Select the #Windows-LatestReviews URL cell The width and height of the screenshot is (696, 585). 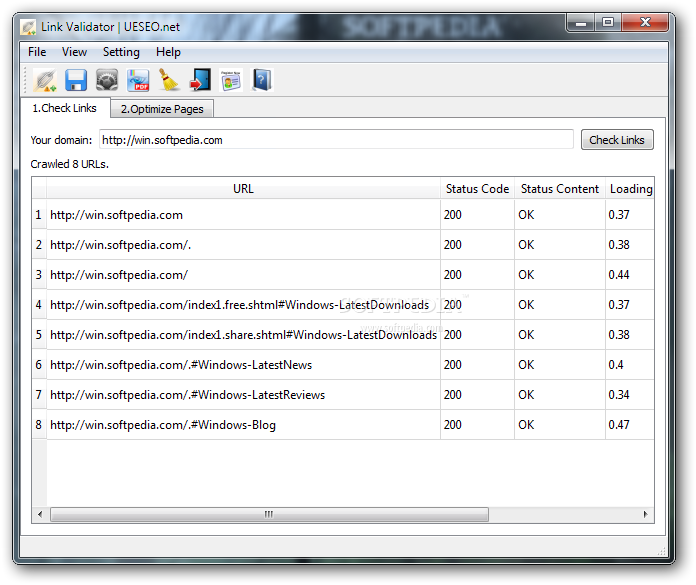tap(243, 395)
